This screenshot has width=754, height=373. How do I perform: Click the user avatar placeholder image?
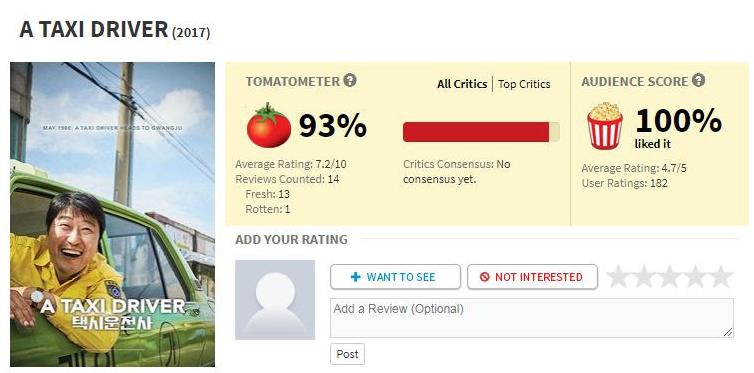tap(275, 300)
